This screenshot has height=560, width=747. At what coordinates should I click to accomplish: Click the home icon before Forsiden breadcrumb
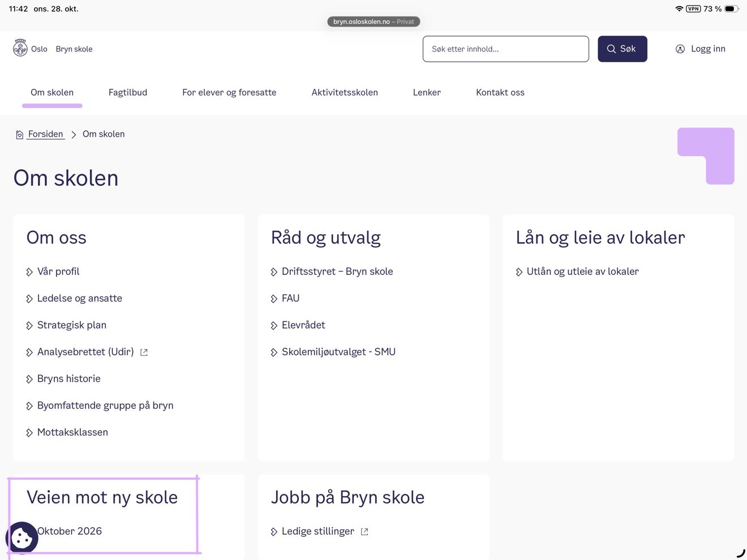[19, 135]
